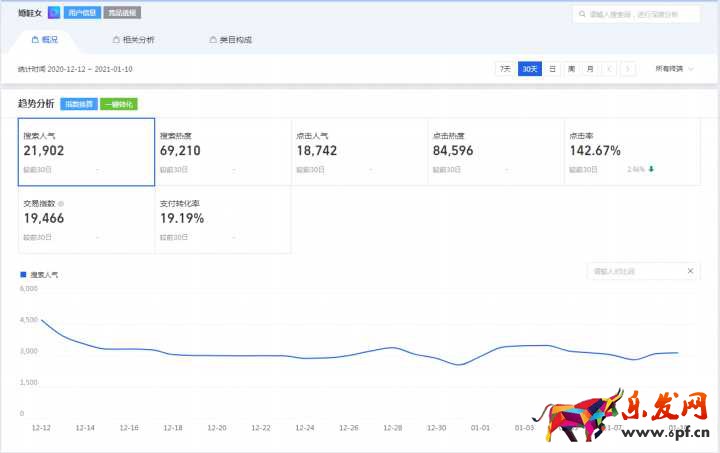Click the search magnifier icon in top search box
720x453 pixels.
point(582,14)
